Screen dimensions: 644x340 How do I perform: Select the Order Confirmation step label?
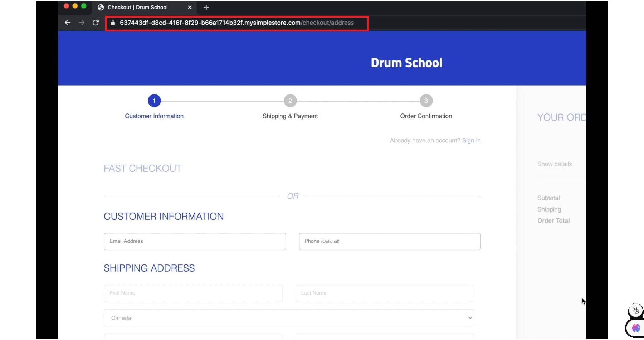(x=426, y=116)
